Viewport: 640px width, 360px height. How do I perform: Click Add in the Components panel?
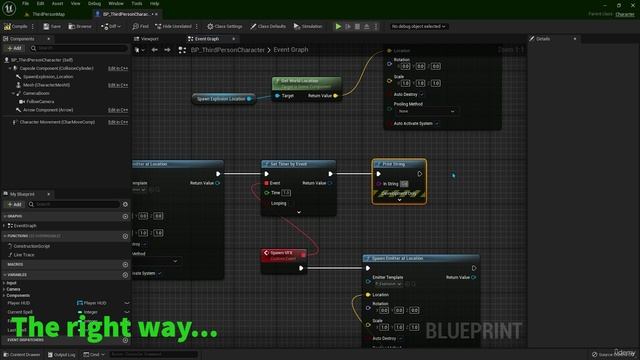(x=14, y=48)
